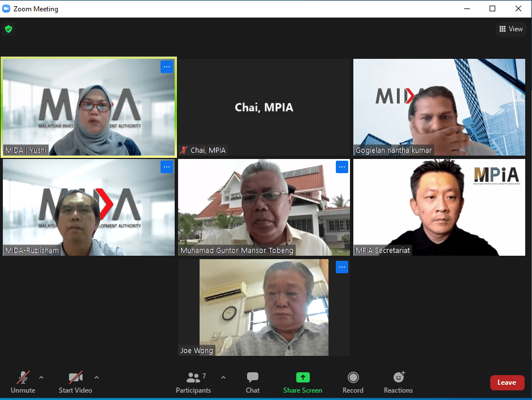Leave the meeting
The image size is (532, 400).
point(507,382)
